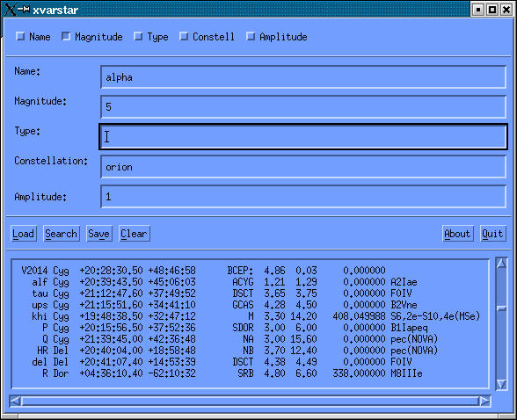Open the X window menu icon in the title bar
Screen dimensions: 517x420
(x=10, y=10)
